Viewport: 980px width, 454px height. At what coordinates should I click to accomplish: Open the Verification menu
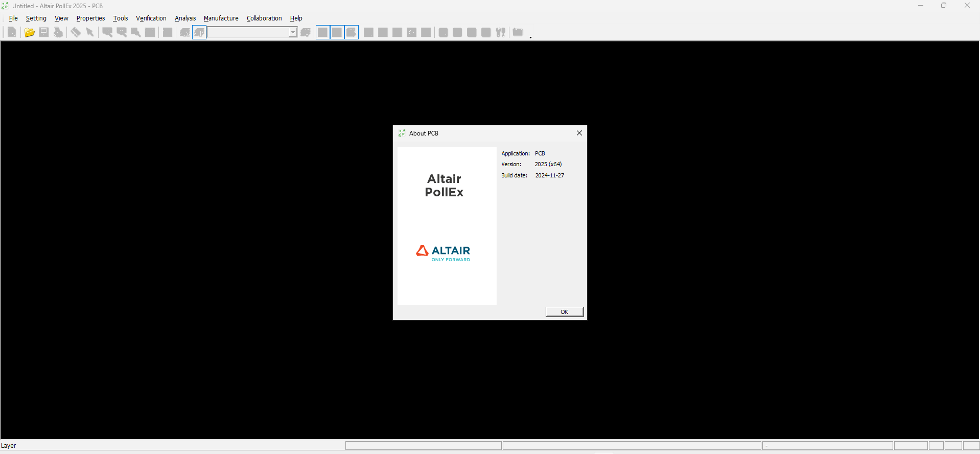pos(151,18)
